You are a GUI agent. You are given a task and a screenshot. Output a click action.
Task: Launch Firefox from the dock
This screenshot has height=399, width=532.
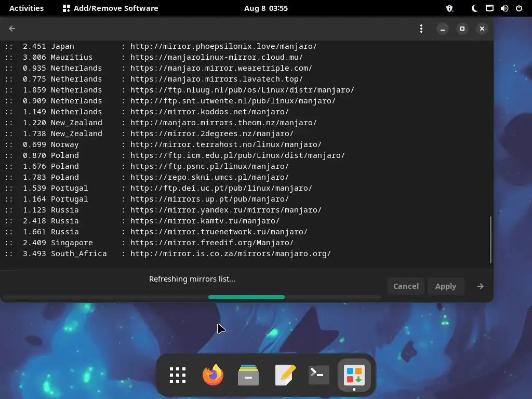click(x=212, y=375)
